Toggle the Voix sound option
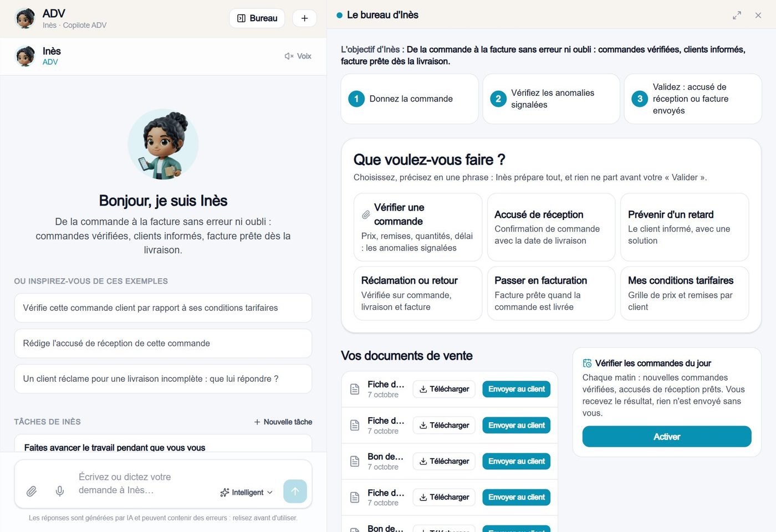776x532 pixels. [x=298, y=56]
